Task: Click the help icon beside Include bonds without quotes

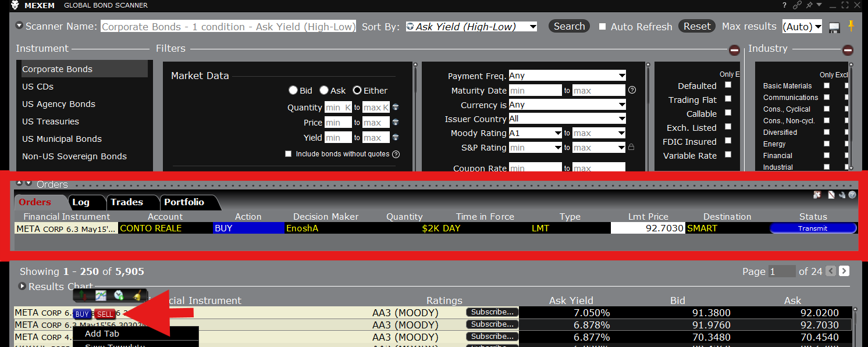Action: click(x=396, y=154)
